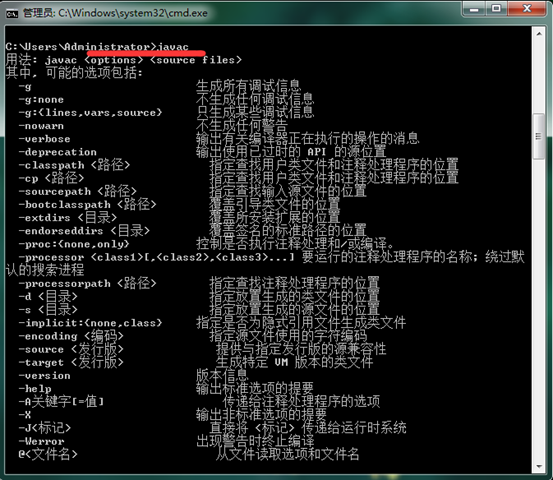Minimize the cmd.exe window

point(474,8)
